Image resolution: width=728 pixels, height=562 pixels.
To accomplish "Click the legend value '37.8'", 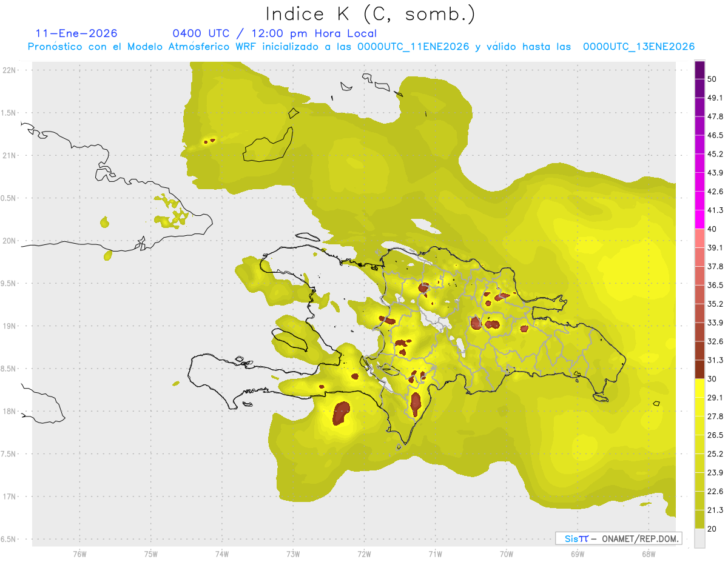I will click(716, 267).
